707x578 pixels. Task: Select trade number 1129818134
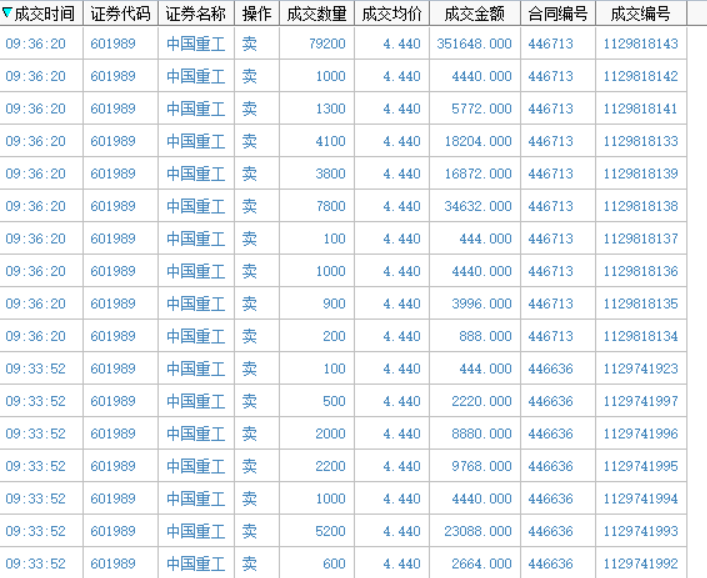641,336
